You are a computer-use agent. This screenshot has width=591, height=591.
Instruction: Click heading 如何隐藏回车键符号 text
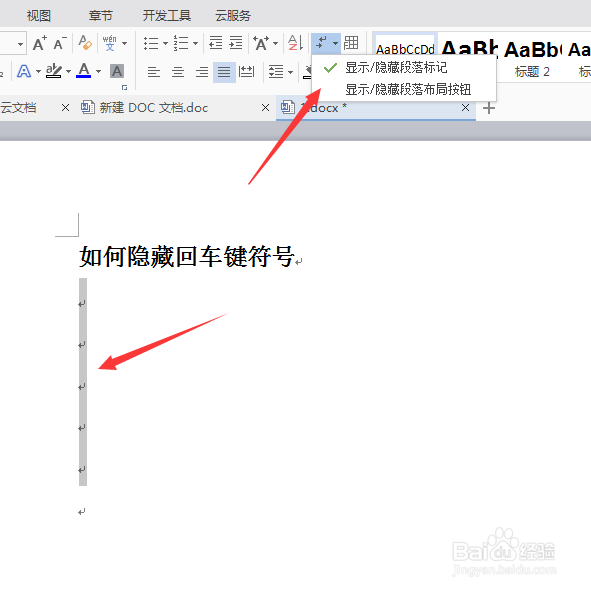click(186, 257)
